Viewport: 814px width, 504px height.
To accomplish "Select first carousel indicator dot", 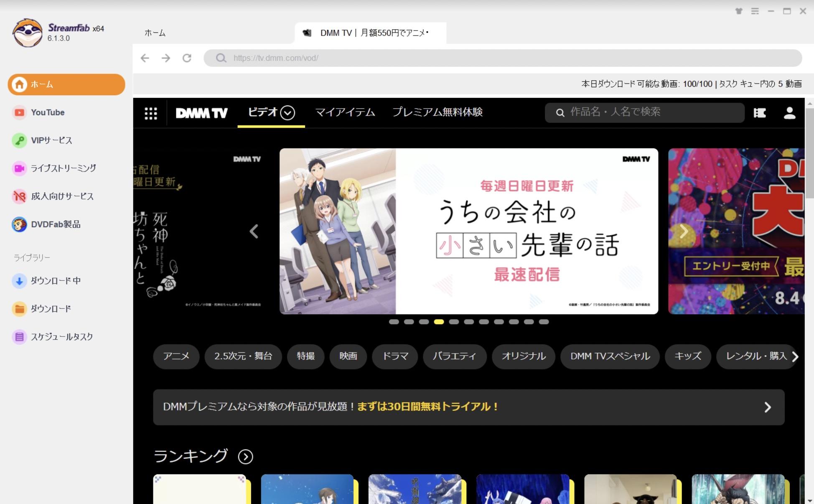I will click(394, 322).
